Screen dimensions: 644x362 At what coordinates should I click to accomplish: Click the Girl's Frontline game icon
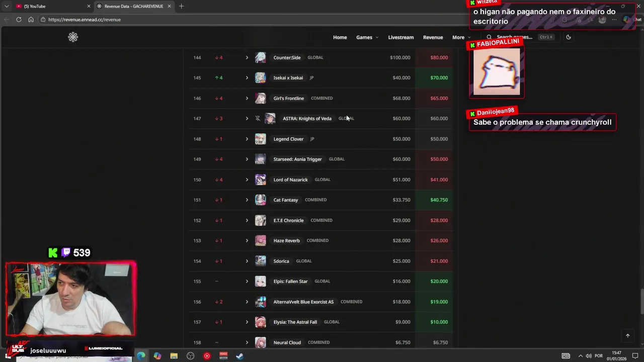pyautogui.click(x=260, y=98)
